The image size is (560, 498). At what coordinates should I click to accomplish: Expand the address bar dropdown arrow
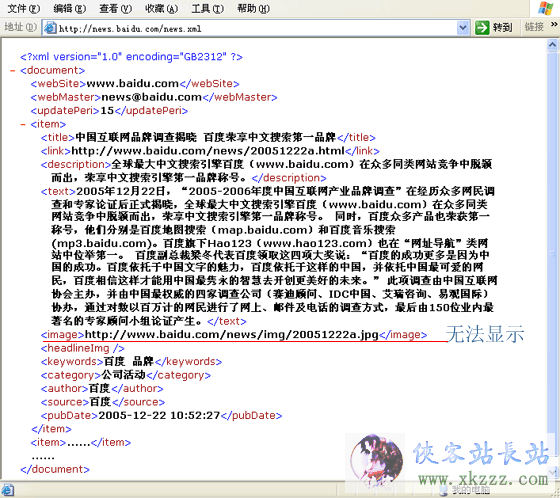463,28
